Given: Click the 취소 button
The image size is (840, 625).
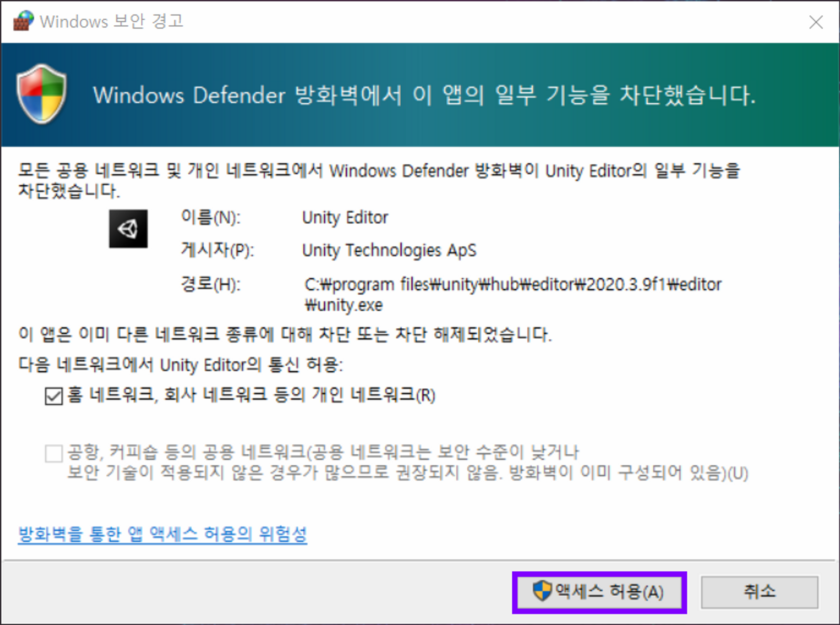Looking at the screenshot, I should click(759, 592).
